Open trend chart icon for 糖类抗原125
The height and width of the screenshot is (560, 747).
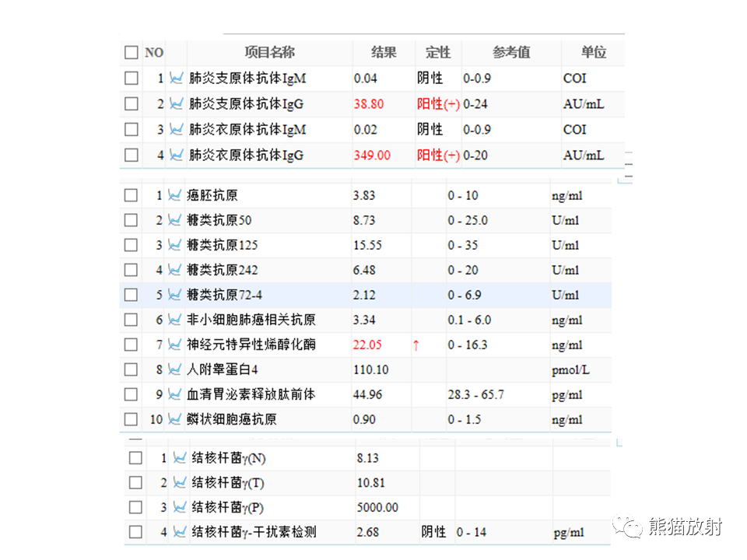coord(175,245)
